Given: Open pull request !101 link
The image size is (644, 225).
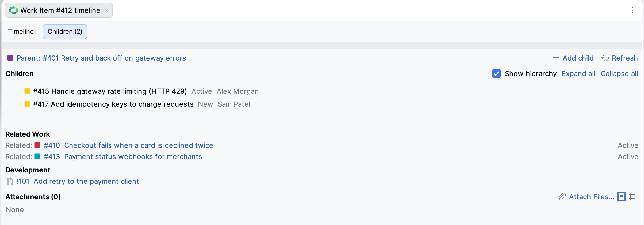Looking at the screenshot, I should 23,181.
